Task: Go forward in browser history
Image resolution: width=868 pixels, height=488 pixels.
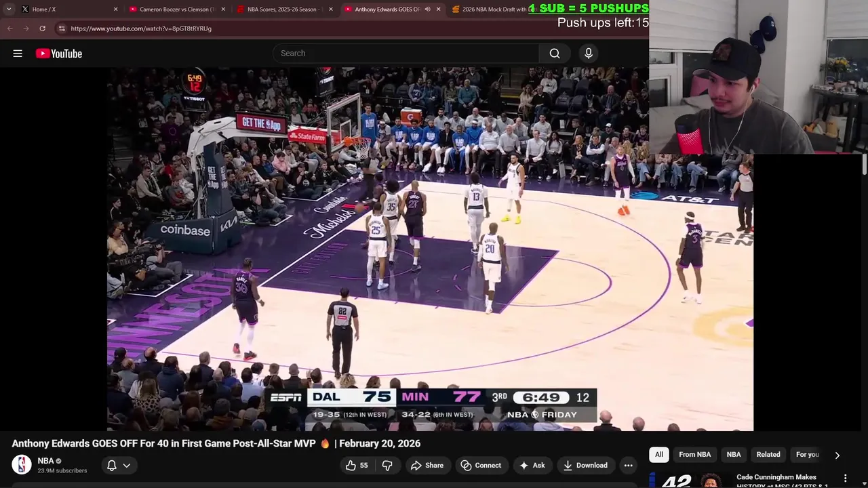Action: 26,28
